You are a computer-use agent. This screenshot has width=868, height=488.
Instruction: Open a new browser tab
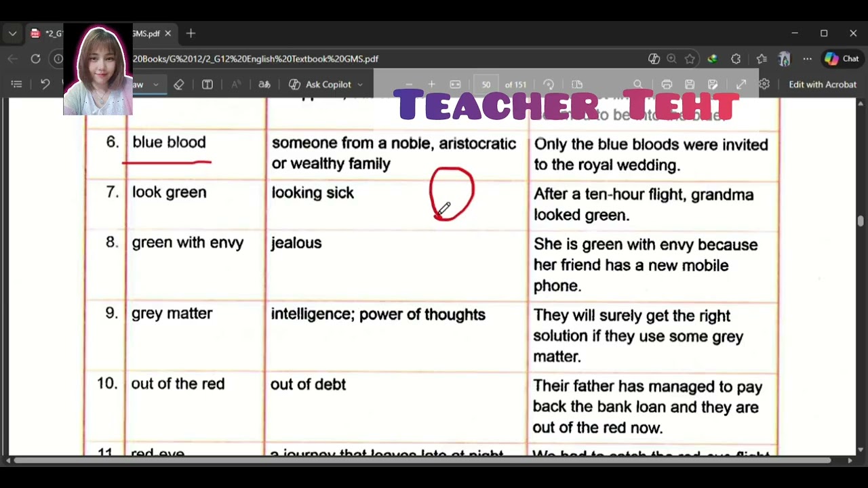[191, 33]
